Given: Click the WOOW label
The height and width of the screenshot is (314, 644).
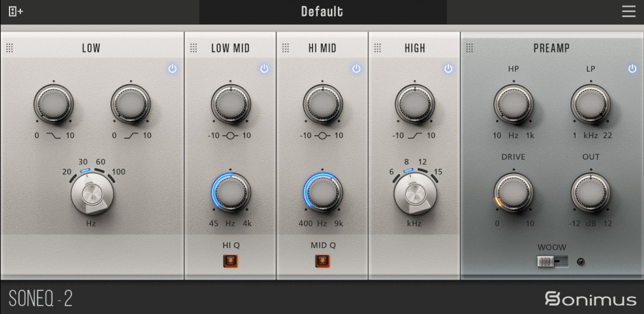Looking at the screenshot, I should (552, 247).
